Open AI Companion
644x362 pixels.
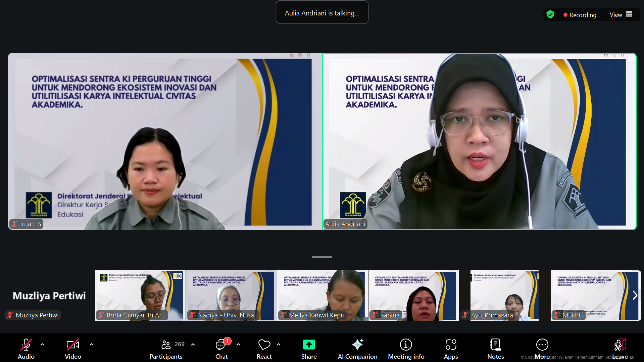(357, 349)
